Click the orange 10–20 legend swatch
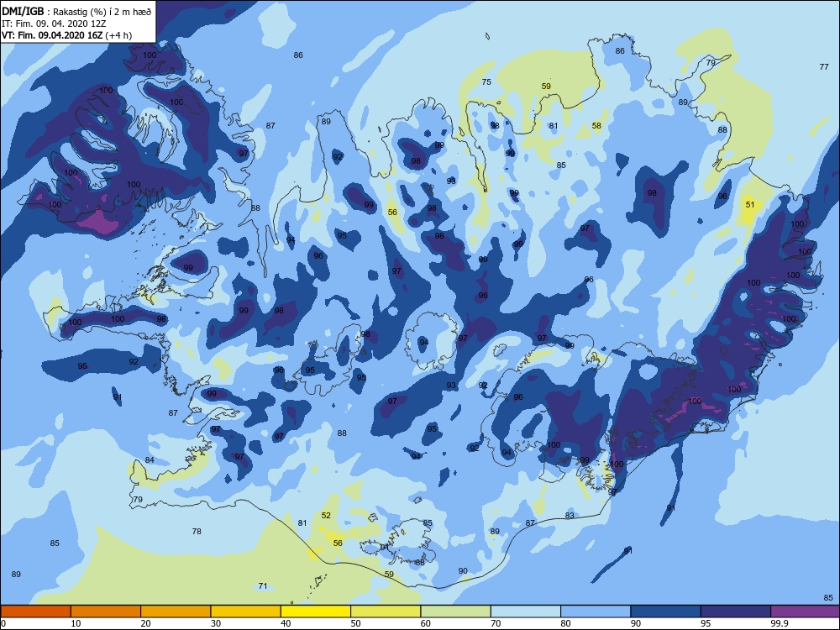840x630 pixels. [106, 612]
